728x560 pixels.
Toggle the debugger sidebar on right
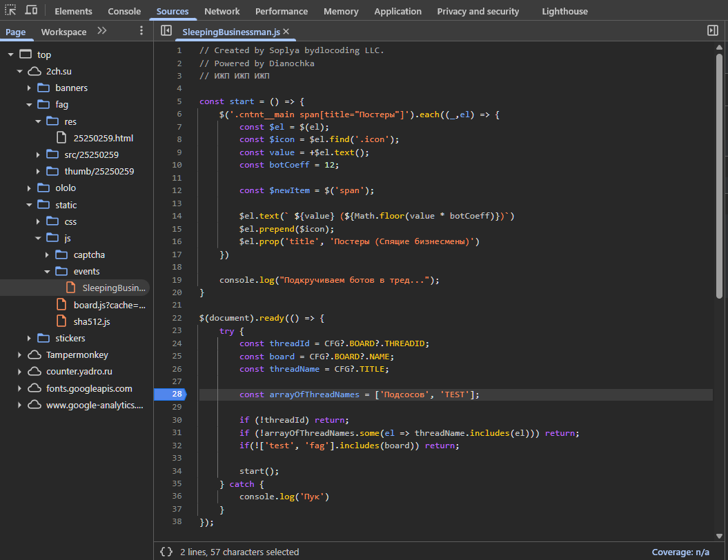point(713,31)
